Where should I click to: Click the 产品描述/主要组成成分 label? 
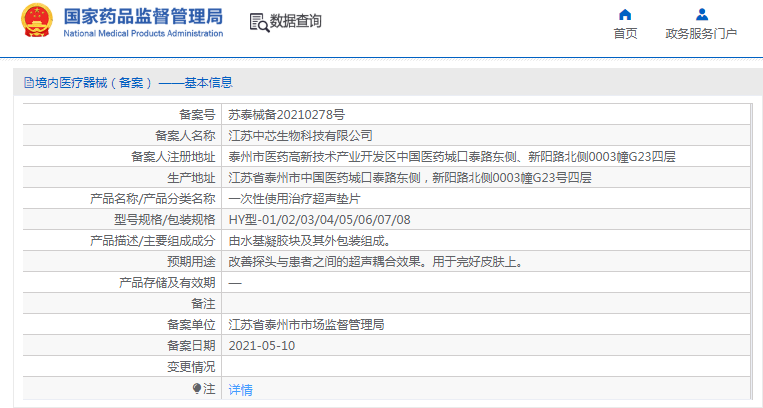152,241
